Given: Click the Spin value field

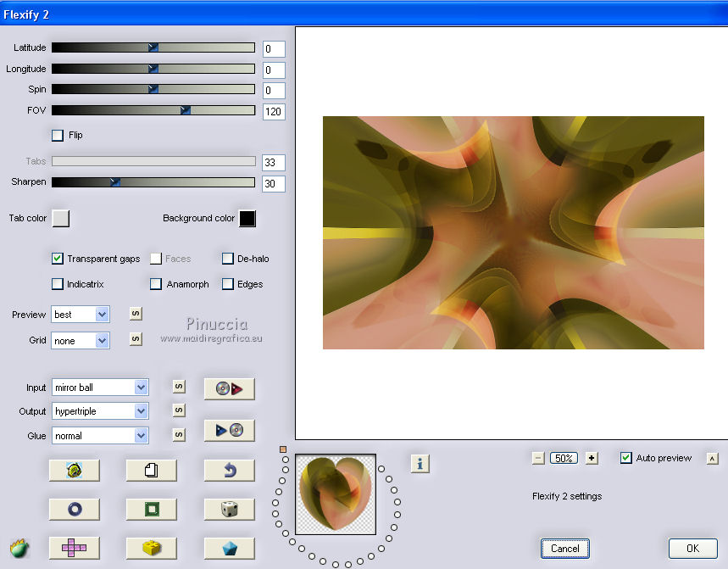Looking at the screenshot, I should (x=274, y=91).
